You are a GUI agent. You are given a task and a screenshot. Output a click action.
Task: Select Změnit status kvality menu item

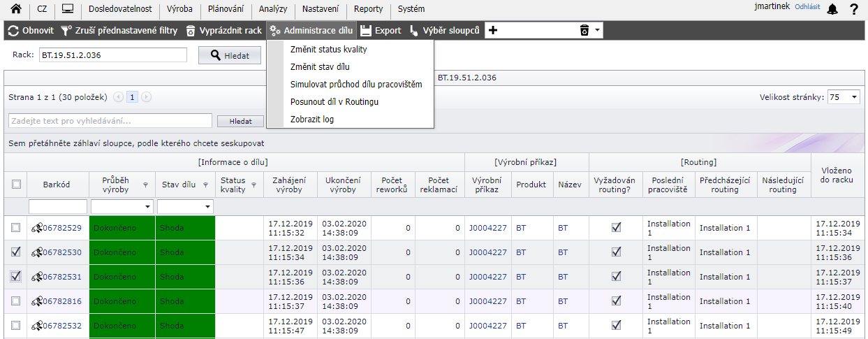coord(328,50)
